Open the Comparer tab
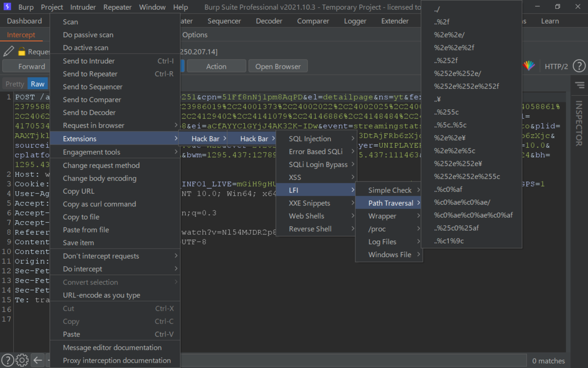 (313, 21)
